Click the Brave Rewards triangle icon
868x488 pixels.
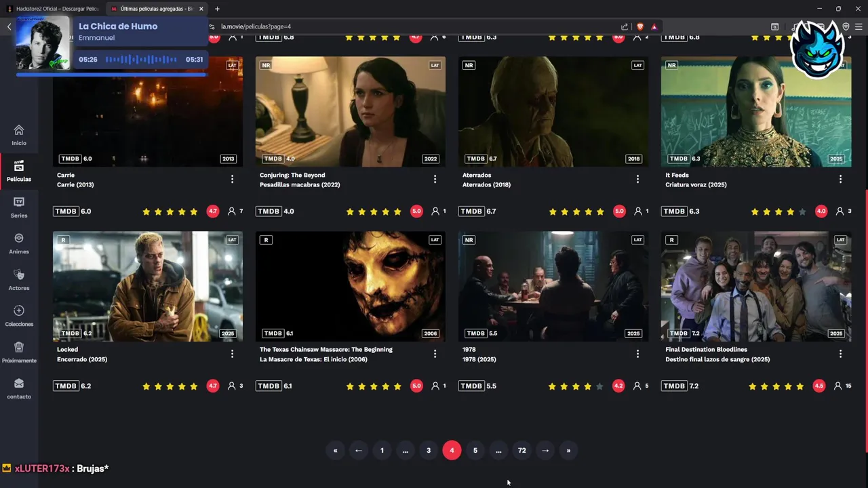tap(654, 26)
